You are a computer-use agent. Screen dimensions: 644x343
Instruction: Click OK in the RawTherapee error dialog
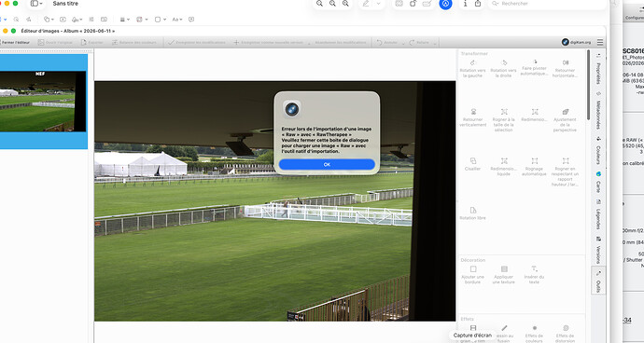pos(327,164)
